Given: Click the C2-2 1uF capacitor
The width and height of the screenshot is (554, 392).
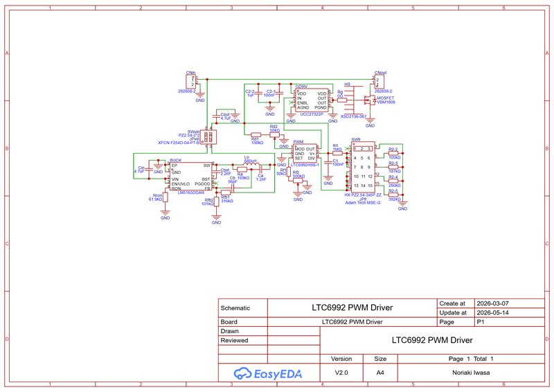Looking at the screenshot, I should [x=258, y=93].
